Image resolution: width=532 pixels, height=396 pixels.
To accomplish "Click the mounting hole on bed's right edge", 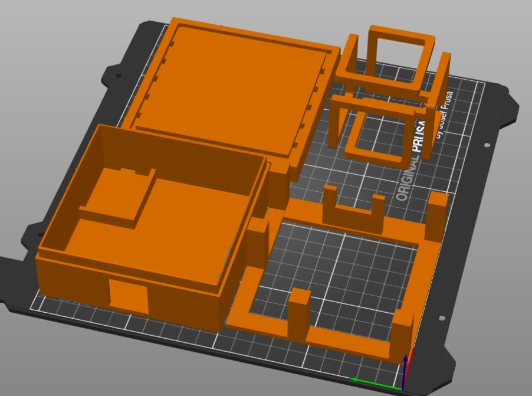I will pos(487,145).
